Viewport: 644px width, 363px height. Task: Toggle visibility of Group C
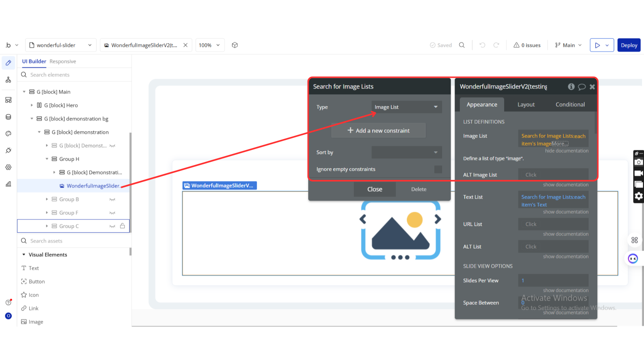(x=112, y=226)
